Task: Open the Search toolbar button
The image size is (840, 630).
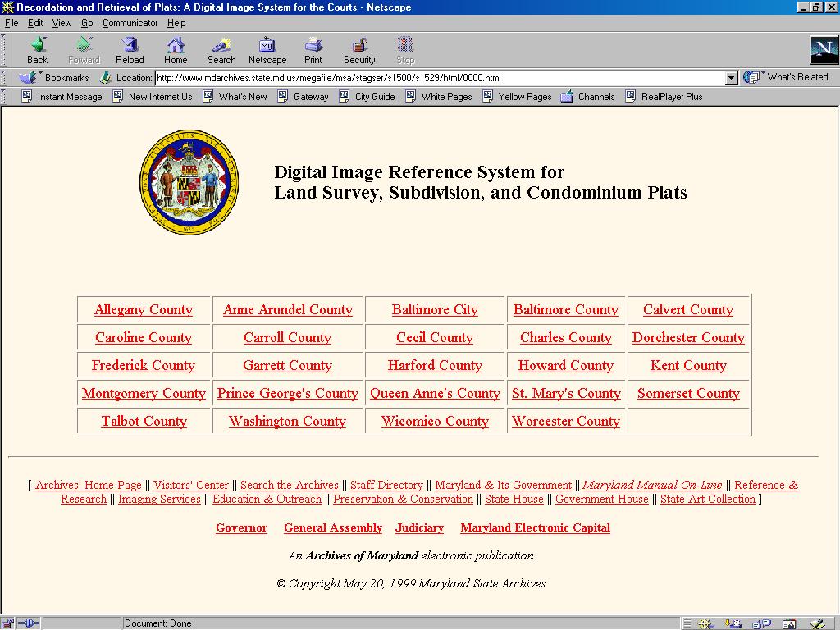Action: [x=221, y=50]
